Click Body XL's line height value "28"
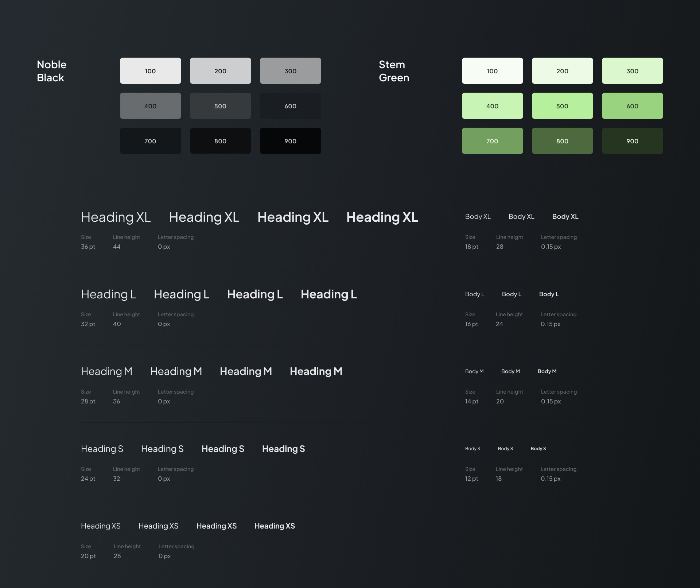700x588 pixels. pyautogui.click(x=499, y=247)
